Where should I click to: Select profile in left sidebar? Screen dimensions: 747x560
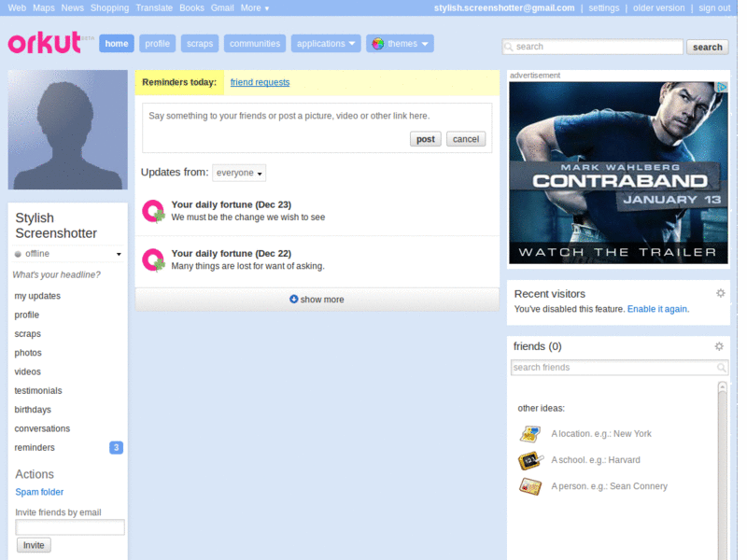click(x=27, y=315)
